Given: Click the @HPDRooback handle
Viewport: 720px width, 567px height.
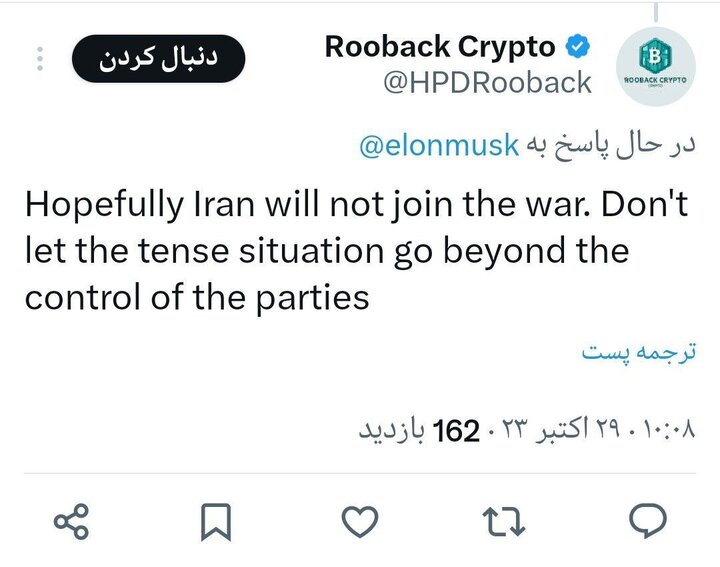Looking at the screenshot, I should click(487, 82).
